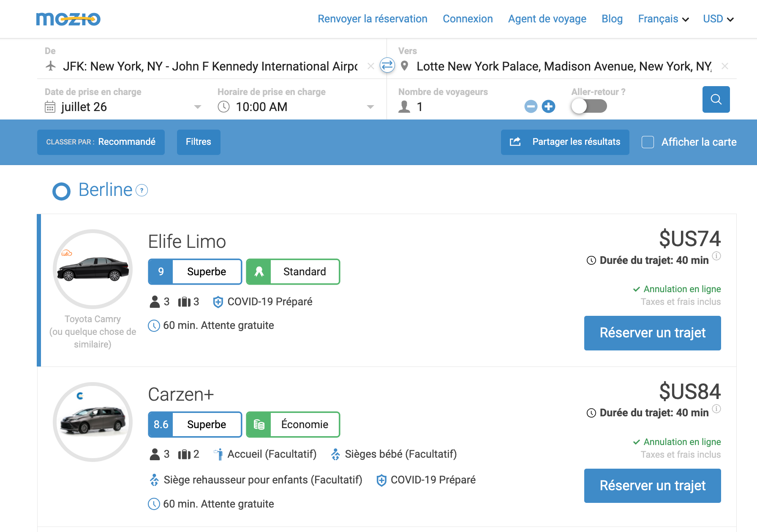
Task: Click the share arrow icon
Action: [x=515, y=142]
